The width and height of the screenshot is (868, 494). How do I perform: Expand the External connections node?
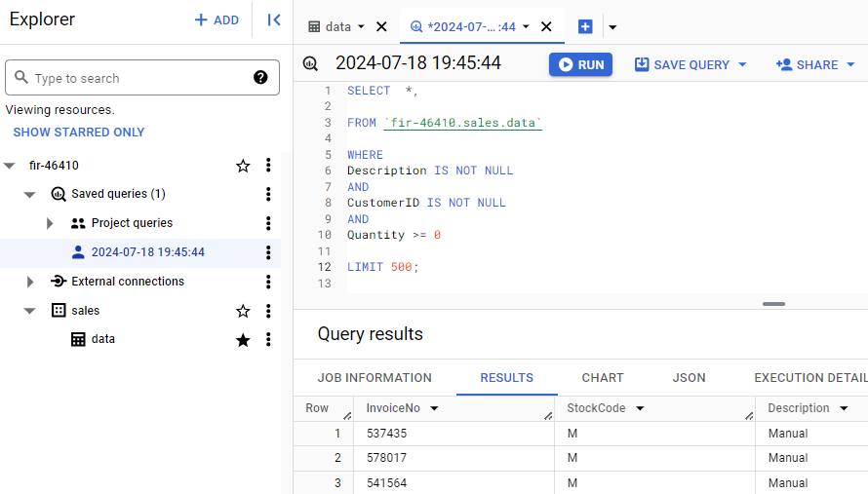pos(30,282)
